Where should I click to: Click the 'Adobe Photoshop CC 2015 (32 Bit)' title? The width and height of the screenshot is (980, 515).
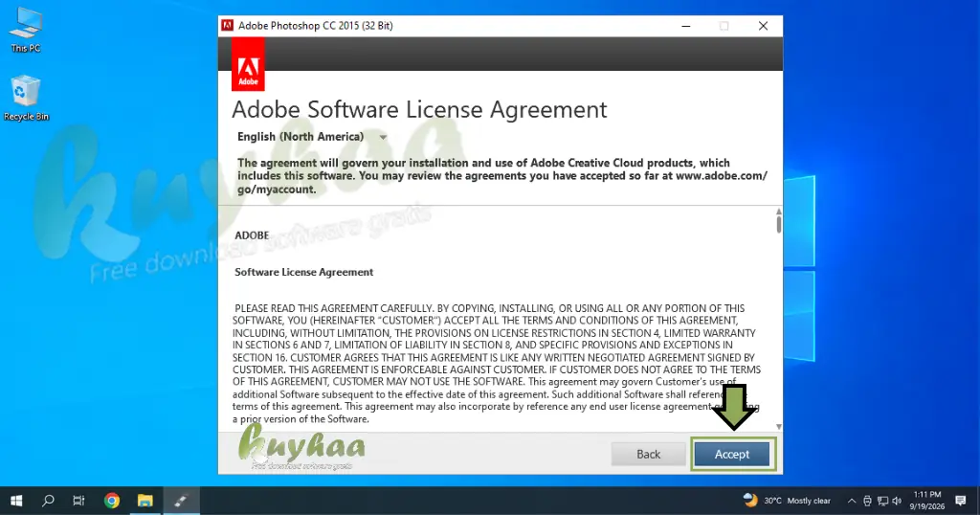[x=316, y=26]
